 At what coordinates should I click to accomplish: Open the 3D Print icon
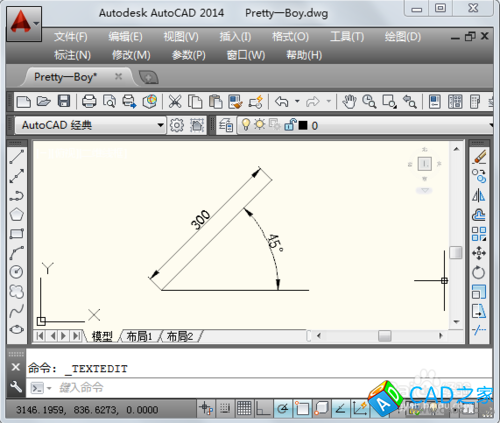(x=150, y=101)
